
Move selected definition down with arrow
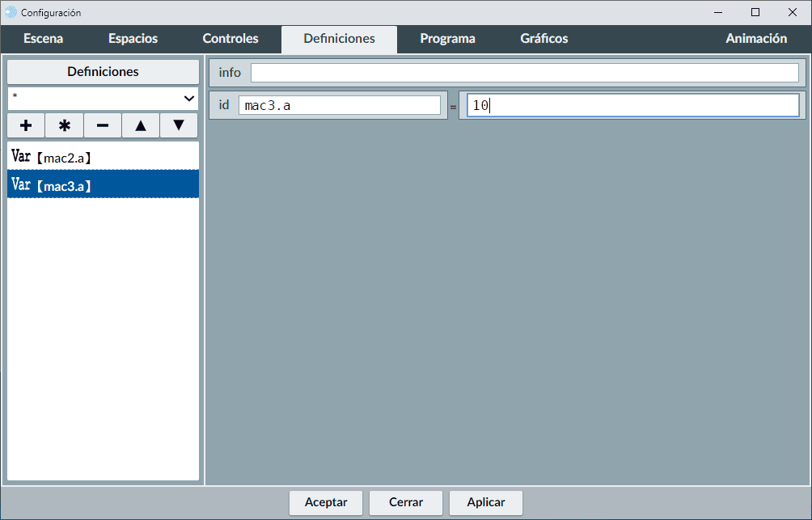(x=179, y=125)
